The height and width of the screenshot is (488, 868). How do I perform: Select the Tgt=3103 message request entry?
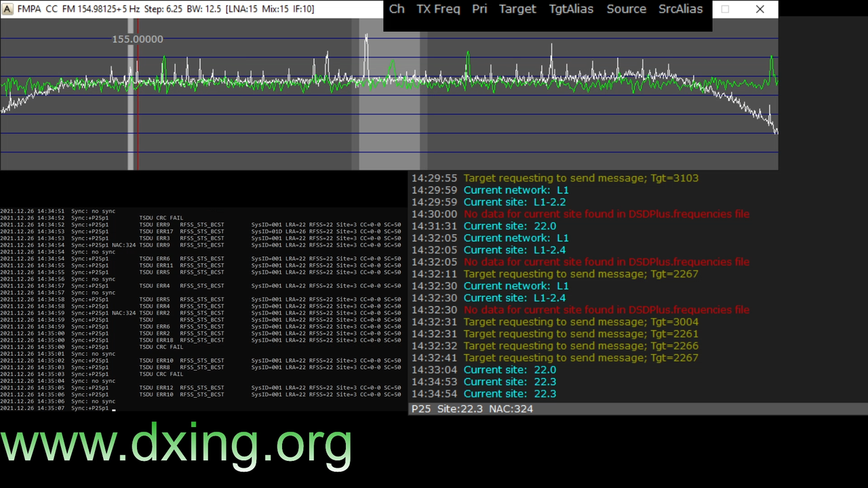pyautogui.click(x=555, y=178)
